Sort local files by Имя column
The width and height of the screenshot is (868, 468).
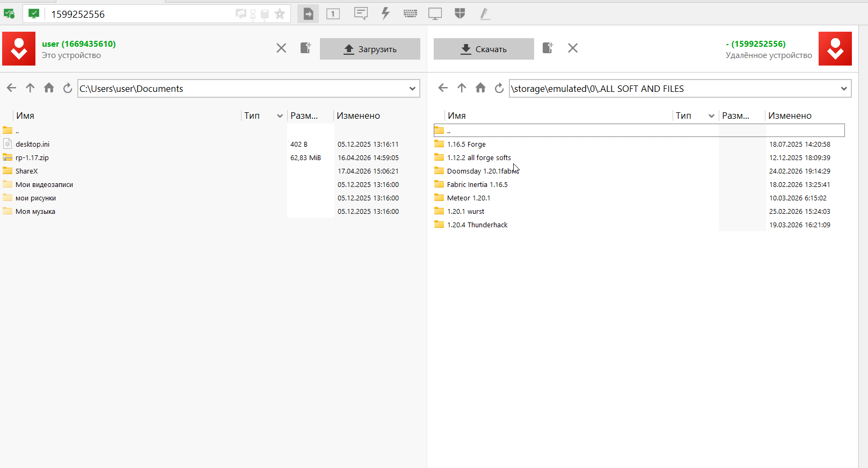point(25,116)
